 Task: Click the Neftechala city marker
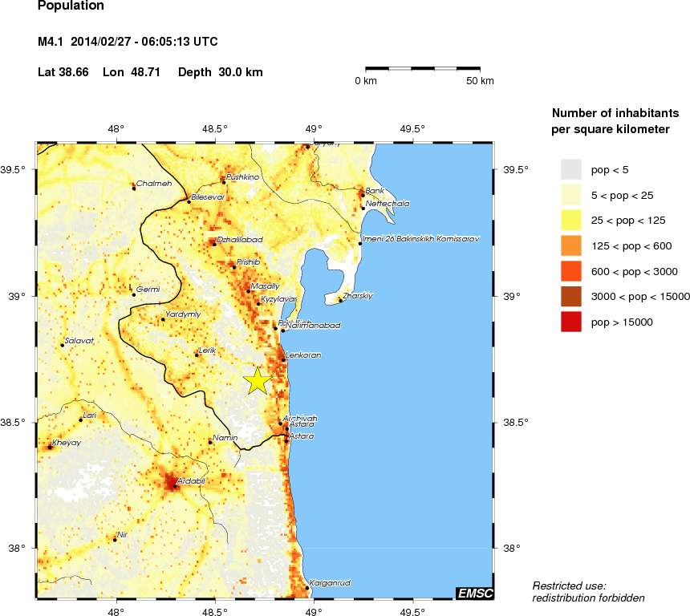[x=363, y=209]
